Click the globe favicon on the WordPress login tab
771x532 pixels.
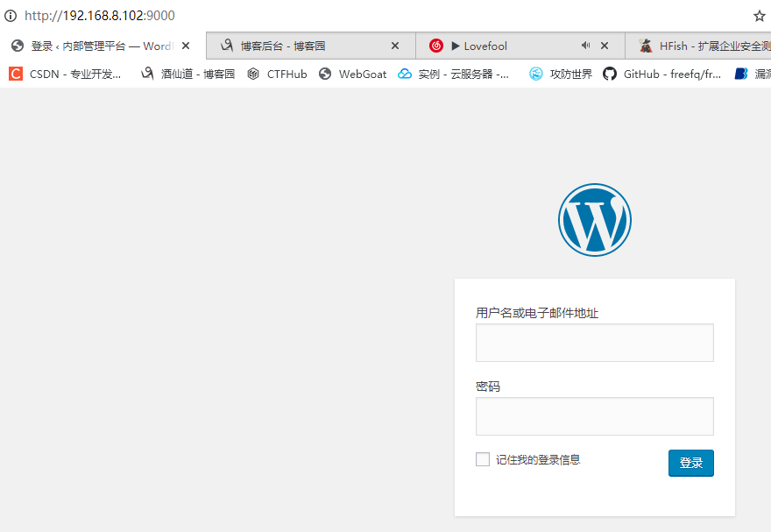pos(18,46)
